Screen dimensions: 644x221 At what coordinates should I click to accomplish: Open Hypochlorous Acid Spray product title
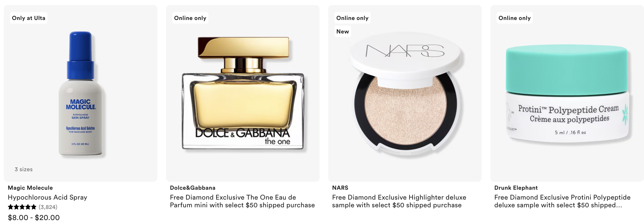click(x=47, y=197)
